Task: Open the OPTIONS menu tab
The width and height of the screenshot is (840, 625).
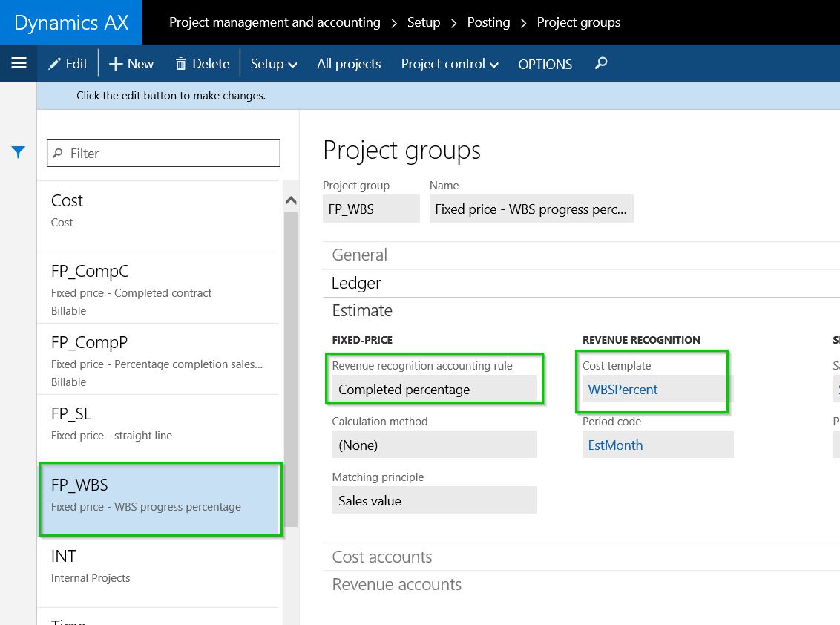Action: [x=545, y=64]
